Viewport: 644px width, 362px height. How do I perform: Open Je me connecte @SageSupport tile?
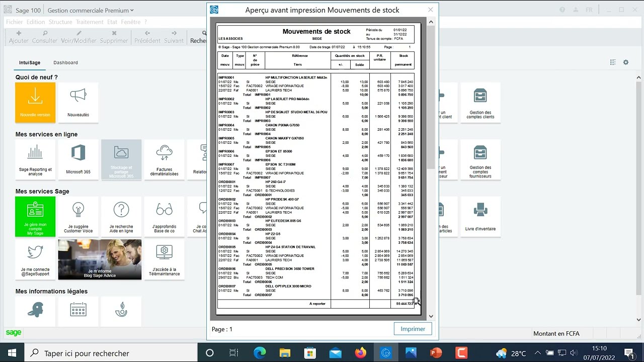(35, 259)
